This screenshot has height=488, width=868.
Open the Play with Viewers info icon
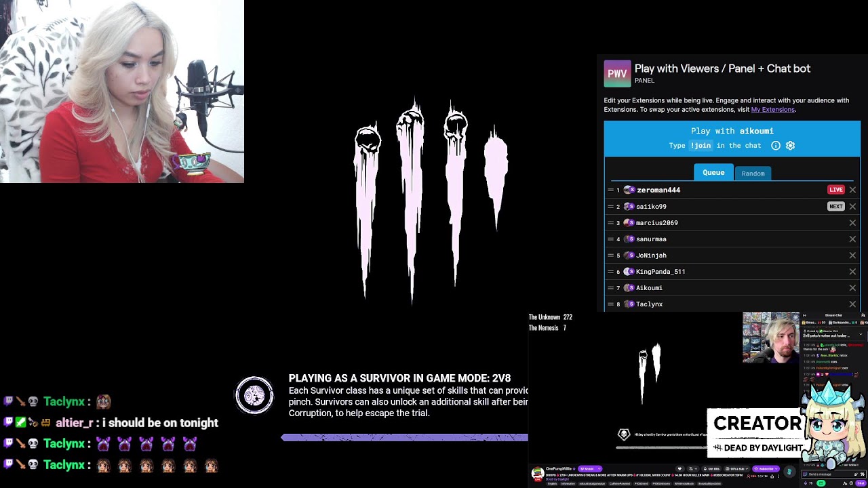(x=776, y=146)
